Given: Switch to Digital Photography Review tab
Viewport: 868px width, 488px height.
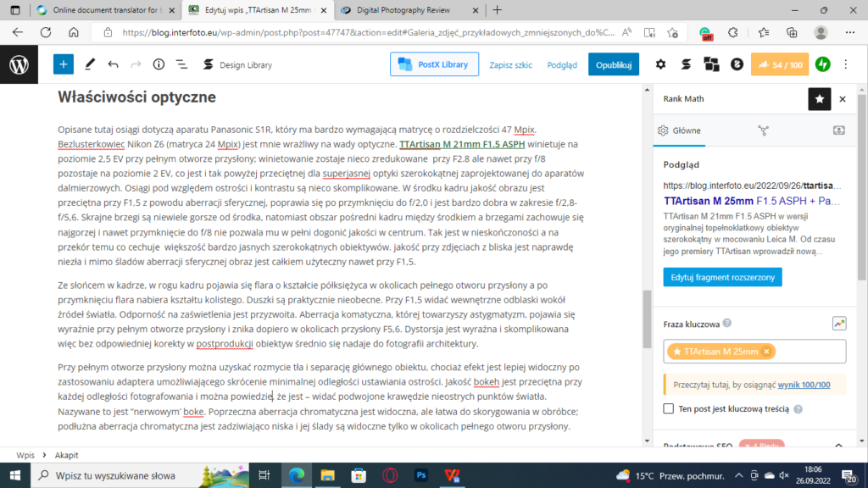Looking at the screenshot, I should [x=410, y=10].
